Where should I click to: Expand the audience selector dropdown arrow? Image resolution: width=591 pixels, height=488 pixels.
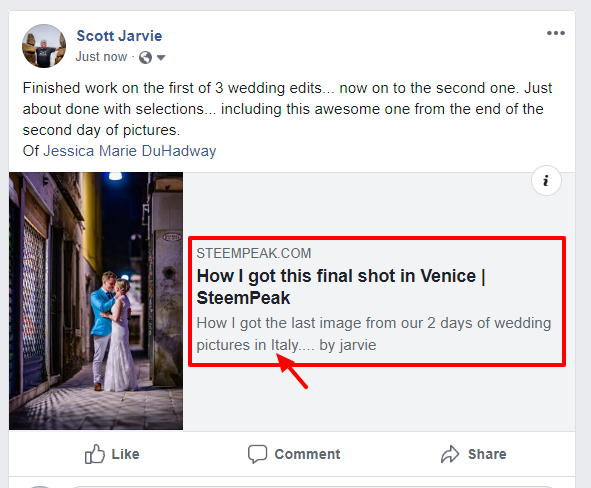click(x=161, y=58)
